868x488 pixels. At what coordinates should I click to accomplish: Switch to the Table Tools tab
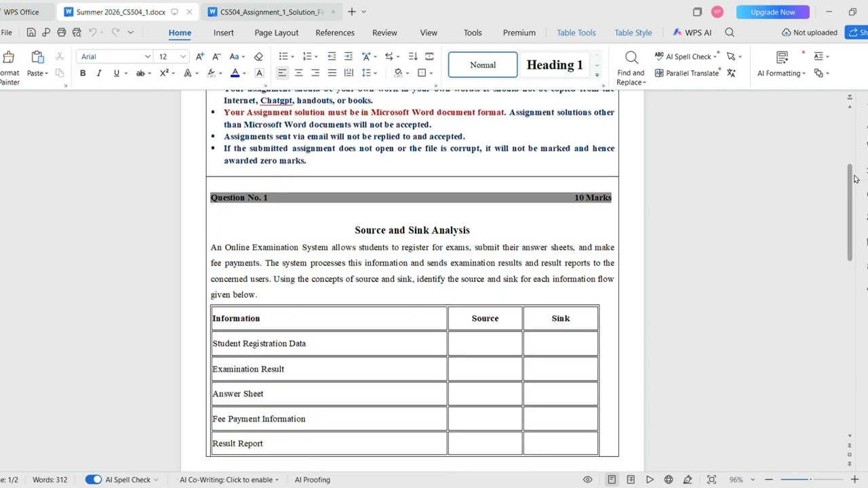tap(576, 33)
